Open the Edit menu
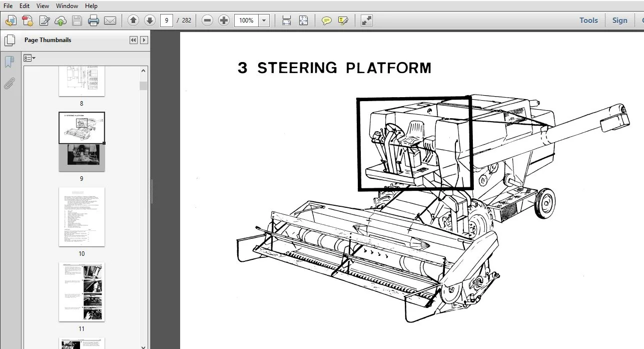Image resolution: width=644 pixels, height=349 pixels. [x=25, y=6]
